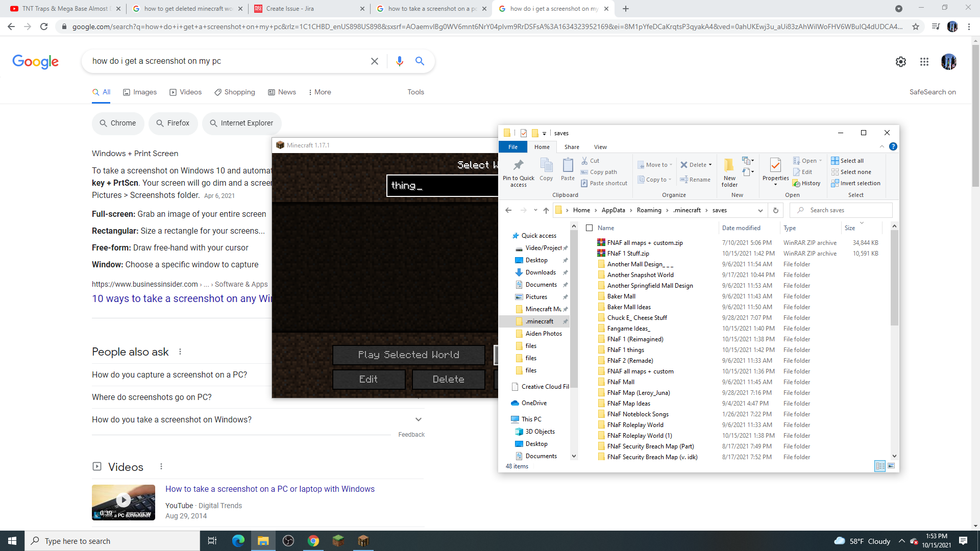Toggle the select-all items checkbox

tap(590, 228)
